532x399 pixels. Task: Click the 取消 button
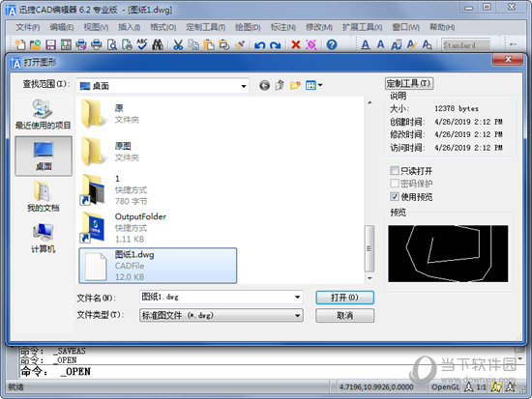pos(344,316)
